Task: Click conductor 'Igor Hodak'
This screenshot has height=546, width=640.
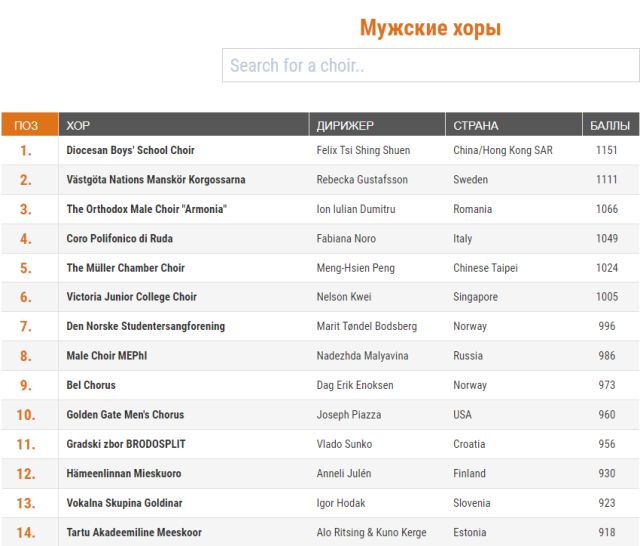Action: tap(341, 503)
